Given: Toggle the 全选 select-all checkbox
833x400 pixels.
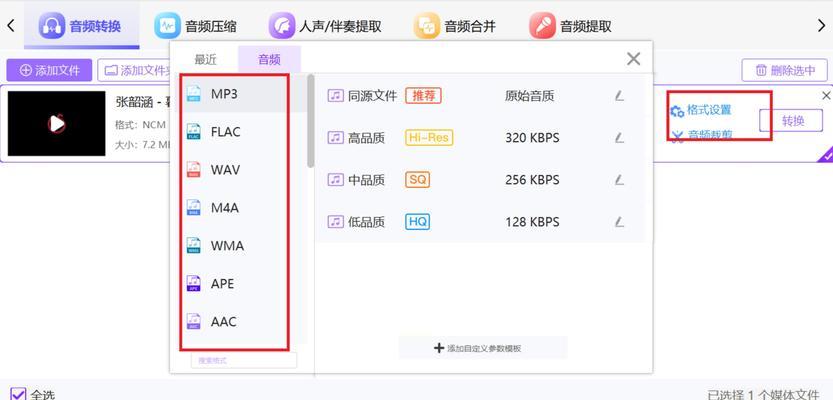Looking at the screenshot, I should click(19, 395).
